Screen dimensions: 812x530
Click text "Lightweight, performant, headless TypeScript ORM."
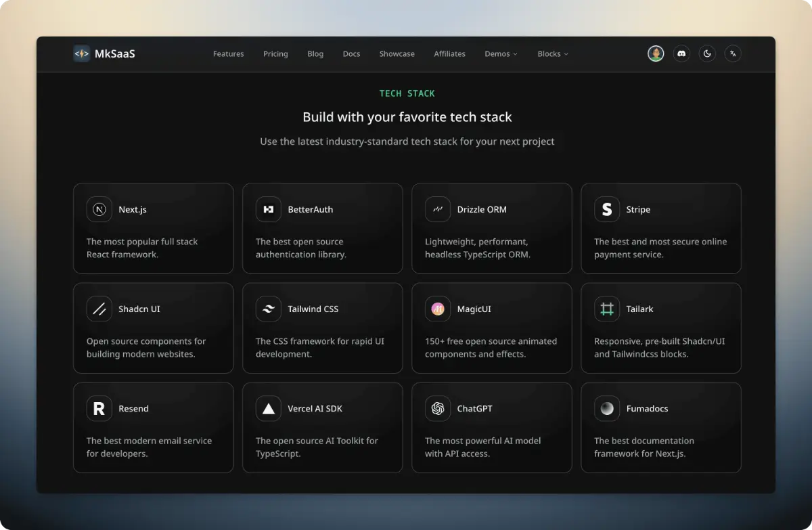tap(478, 248)
